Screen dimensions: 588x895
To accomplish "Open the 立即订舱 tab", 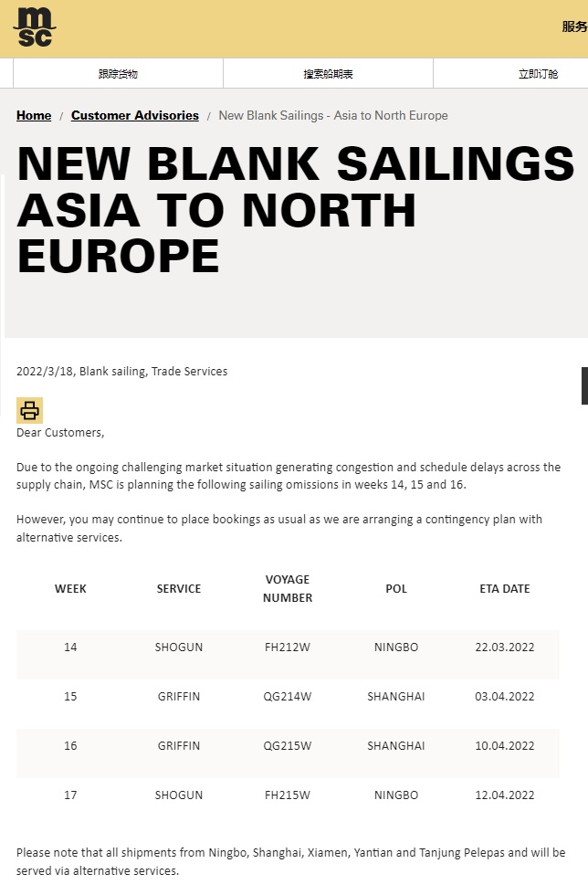I will [538, 74].
